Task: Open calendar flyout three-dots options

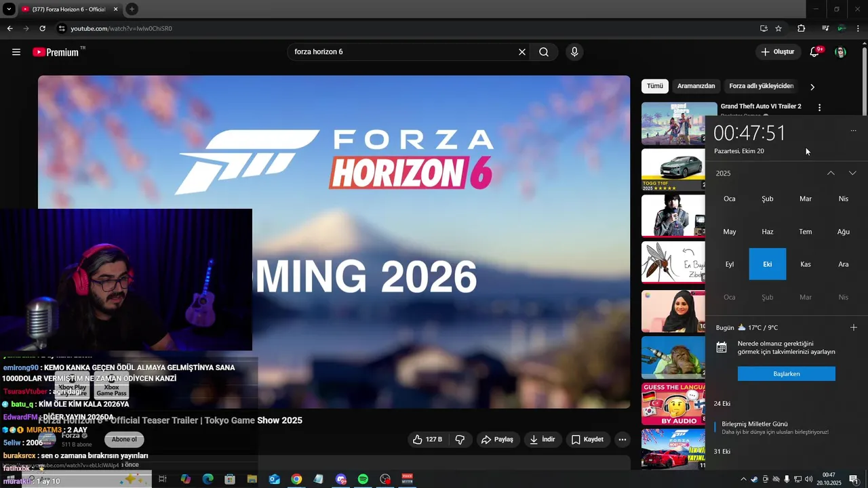Action: click(853, 131)
